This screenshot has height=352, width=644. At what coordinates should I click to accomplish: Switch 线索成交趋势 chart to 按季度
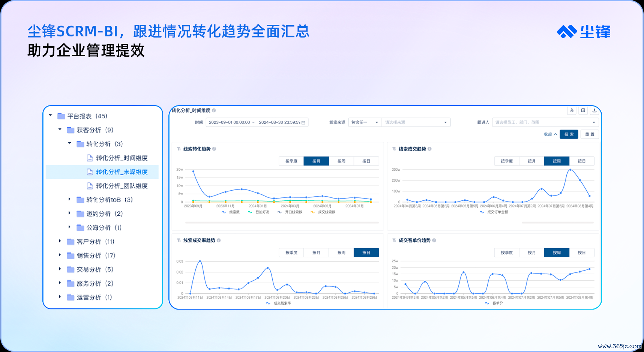[x=507, y=161]
